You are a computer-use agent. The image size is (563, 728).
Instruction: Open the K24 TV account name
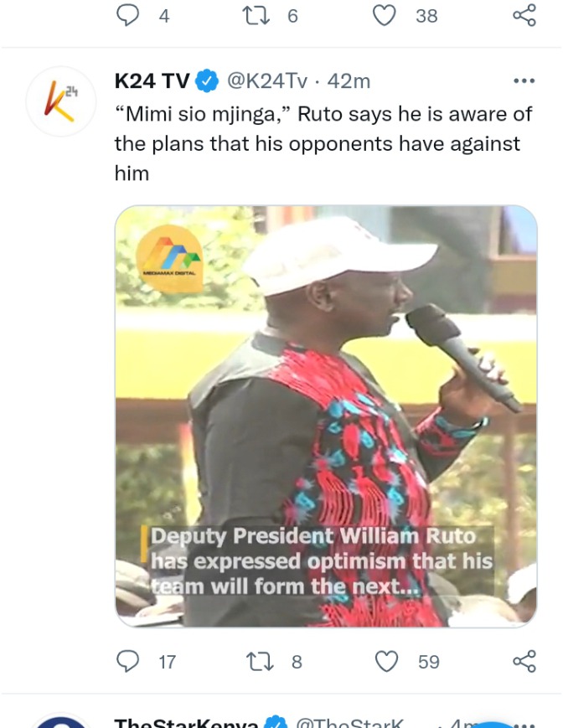point(152,80)
